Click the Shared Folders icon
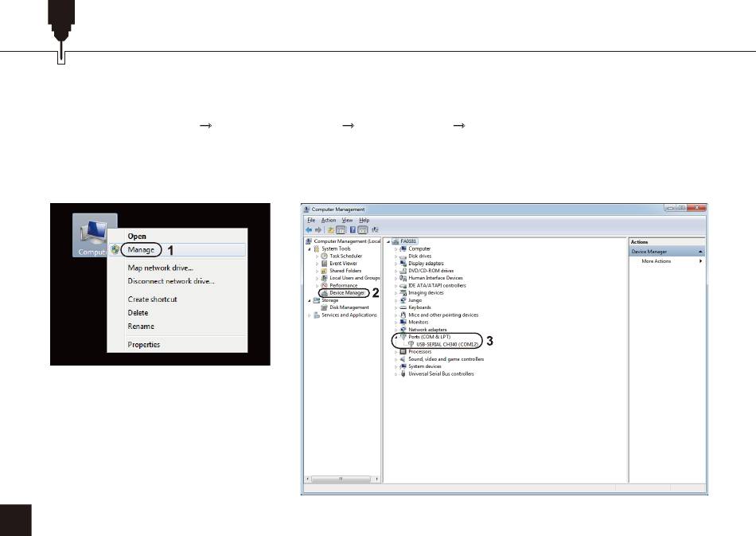The height and width of the screenshot is (536, 756). (325, 271)
